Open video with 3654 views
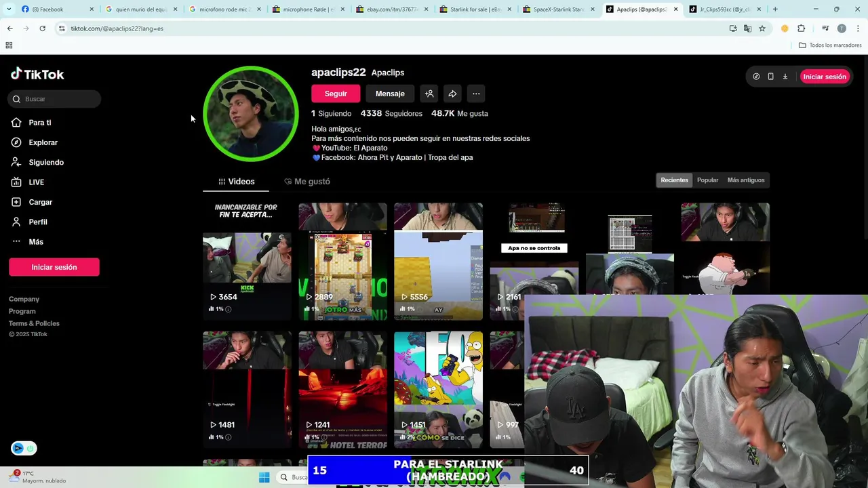Screen dimensions: 868x488 pyautogui.click(x=247, y=261)
